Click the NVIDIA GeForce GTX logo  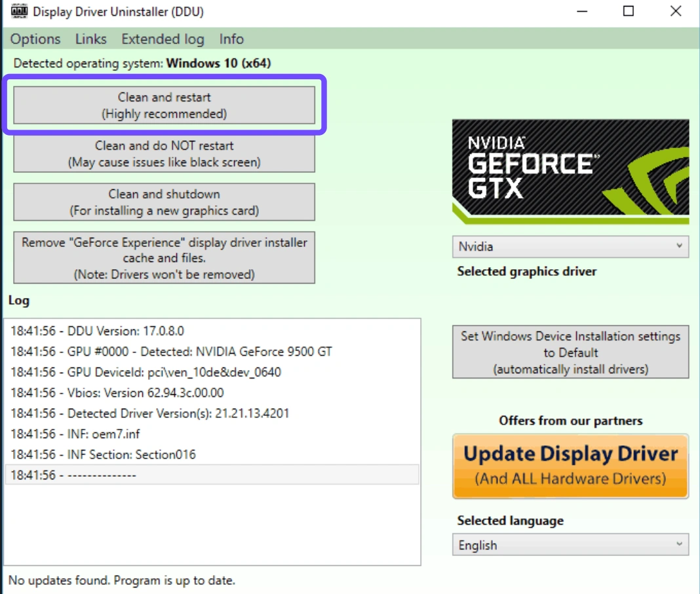[x=570, y=171]
